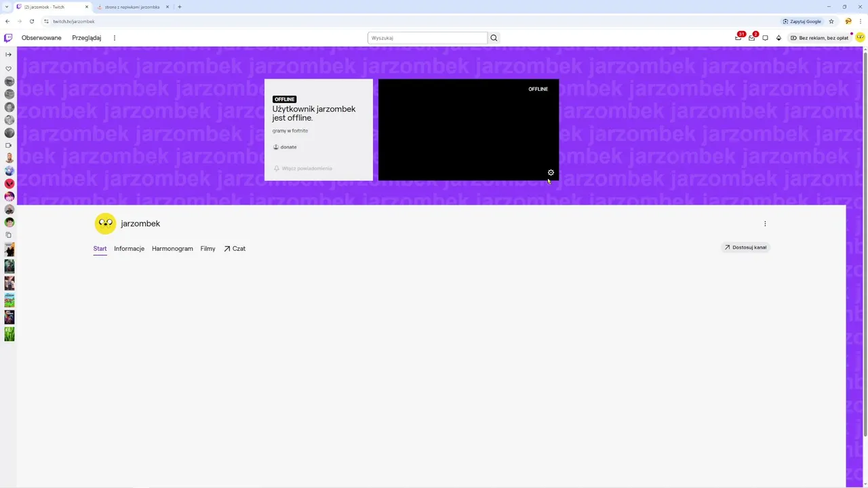Switch to strona z napiwkami jarzombka tab
This screenshot has height=488, width=868.
pos(132,7)
